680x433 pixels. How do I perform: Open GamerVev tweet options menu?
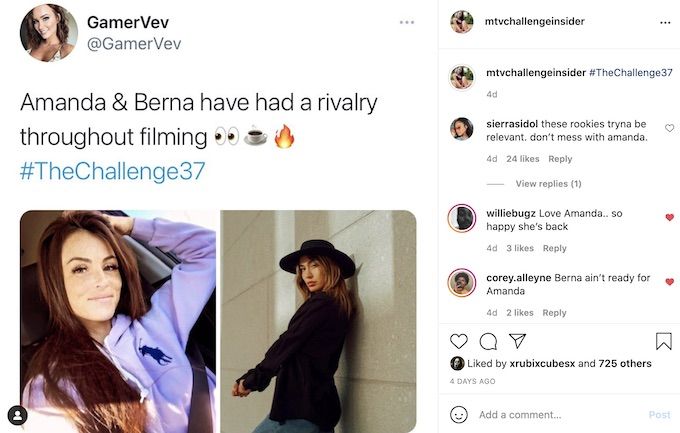(x=407, y=22)
